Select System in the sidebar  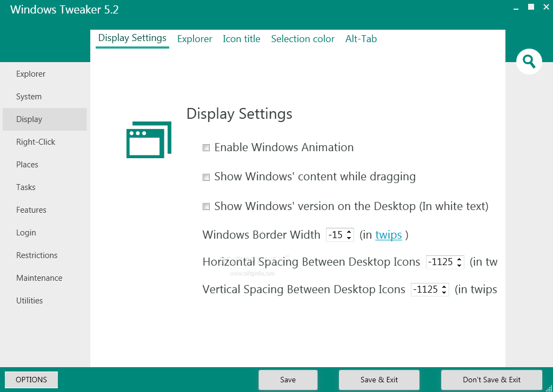click(45, 97)
